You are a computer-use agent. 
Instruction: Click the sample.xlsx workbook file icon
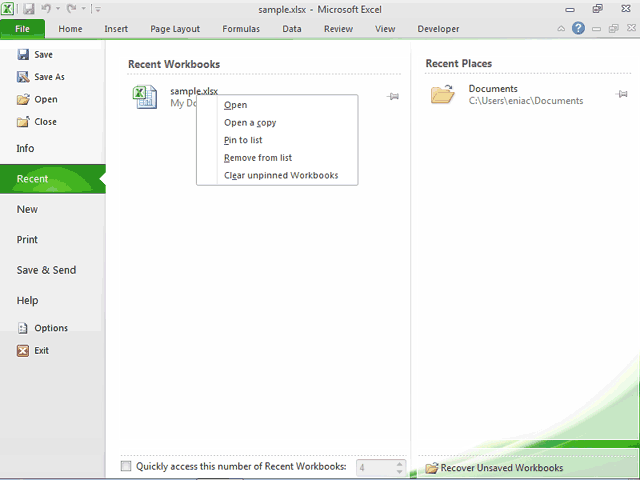tap(145, 97)
